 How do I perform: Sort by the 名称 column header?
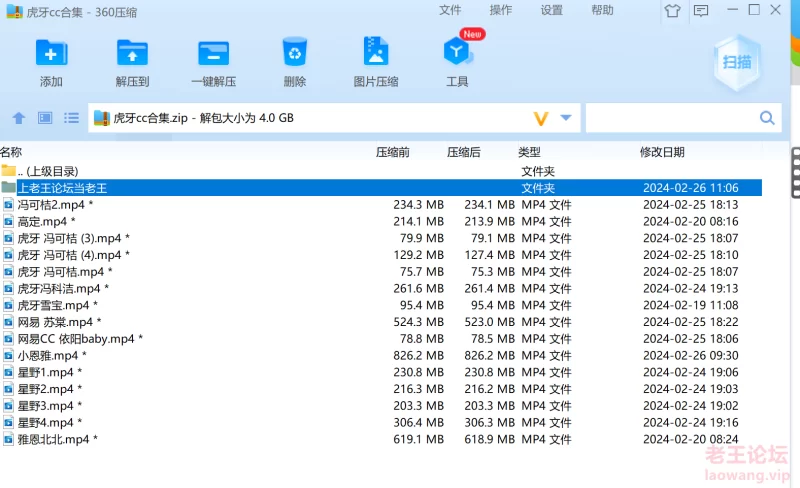click(x=11, y=152)
